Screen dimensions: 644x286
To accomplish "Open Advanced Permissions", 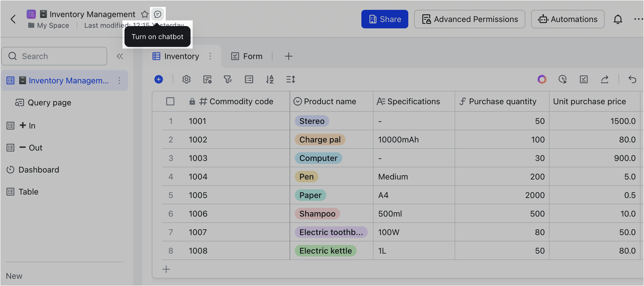I will 469,19.
